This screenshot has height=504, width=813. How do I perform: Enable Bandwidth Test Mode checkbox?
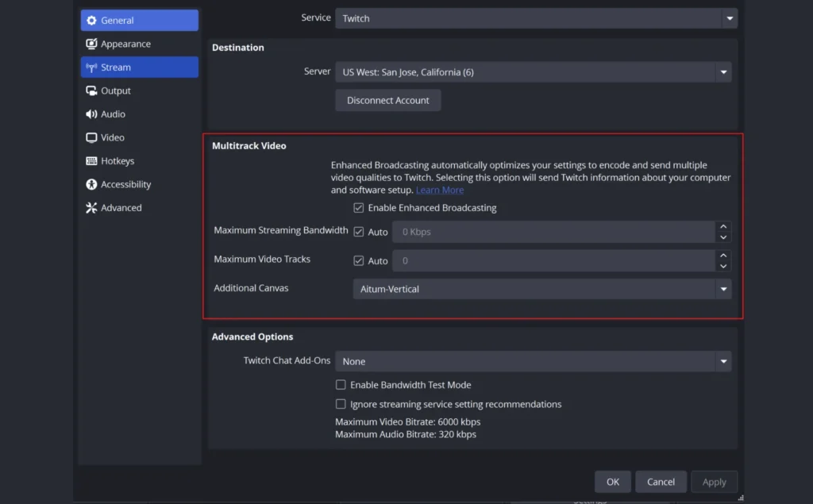(x=341, y=385)
